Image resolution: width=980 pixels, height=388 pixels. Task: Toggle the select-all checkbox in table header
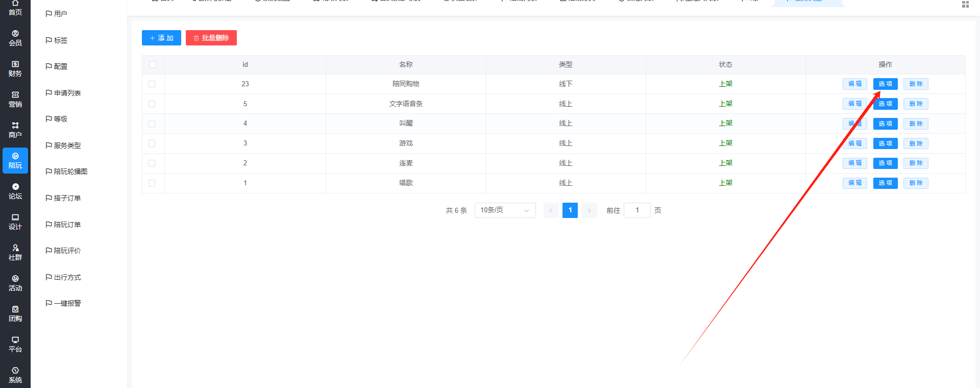[x=153, y=64]
